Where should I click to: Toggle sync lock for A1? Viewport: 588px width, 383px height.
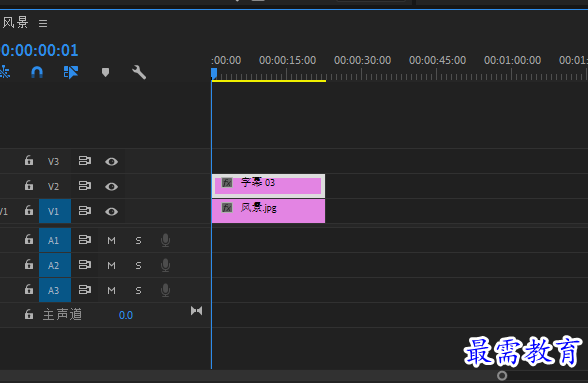click(85, 239)
